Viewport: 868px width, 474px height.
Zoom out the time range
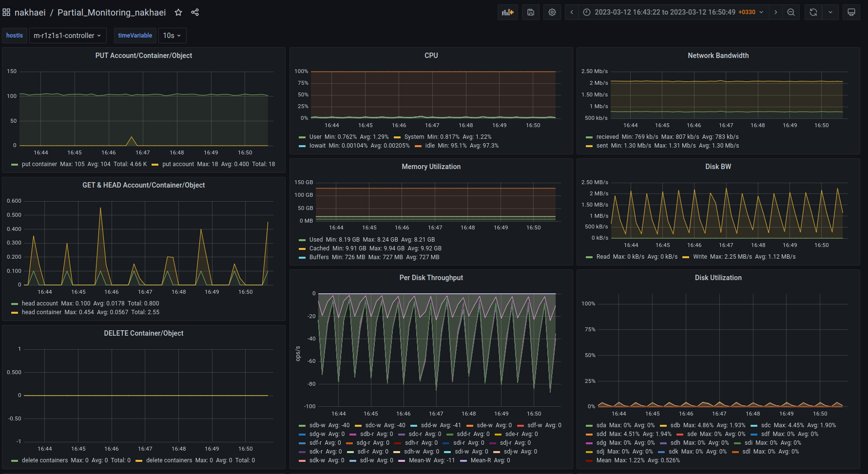coord(791,12)
